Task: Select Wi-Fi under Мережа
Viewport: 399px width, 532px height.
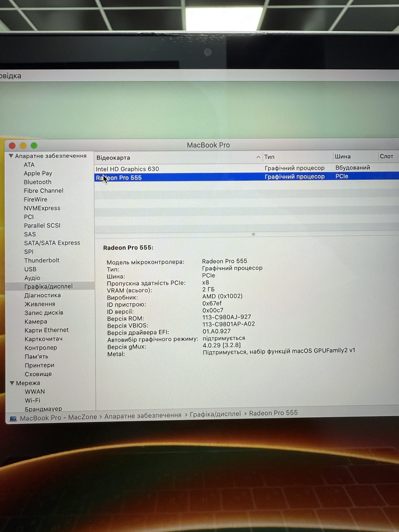Action: 33,400
